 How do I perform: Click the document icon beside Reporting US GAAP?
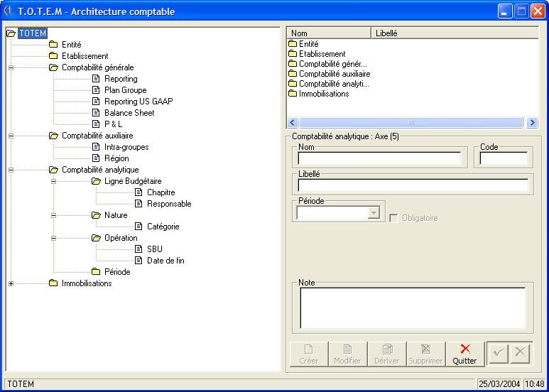(x=96, y=102)
